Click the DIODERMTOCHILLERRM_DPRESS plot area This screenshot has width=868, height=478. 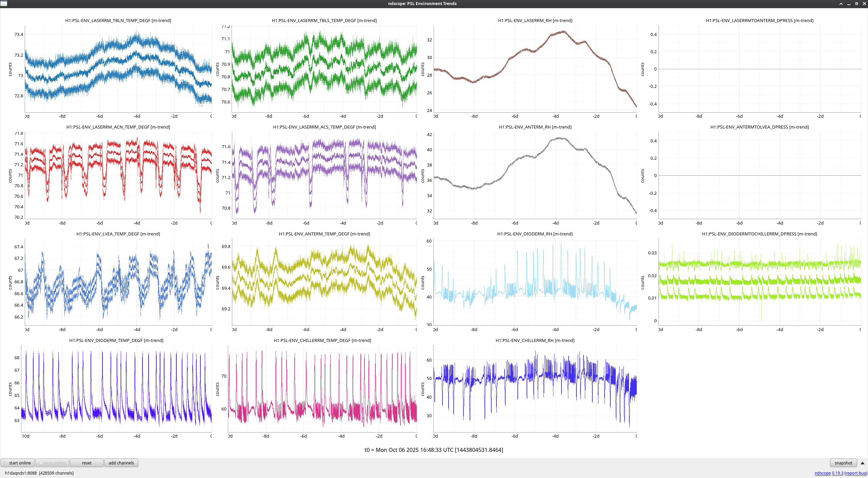[x=759, y=282]
